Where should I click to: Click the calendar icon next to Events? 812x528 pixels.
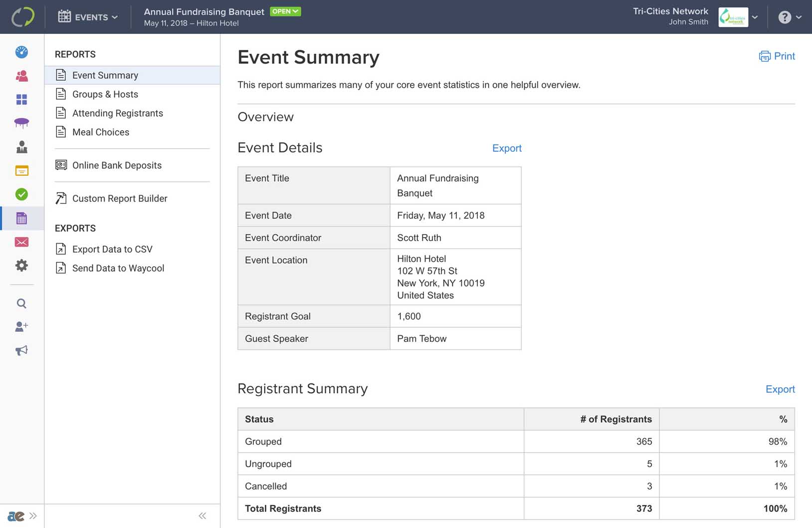[x=64, y=16]
